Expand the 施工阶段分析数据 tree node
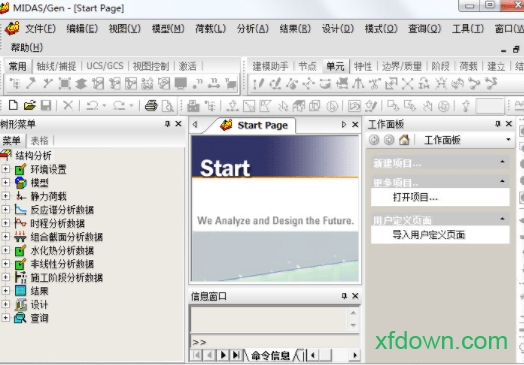 [x=5, y=277]
